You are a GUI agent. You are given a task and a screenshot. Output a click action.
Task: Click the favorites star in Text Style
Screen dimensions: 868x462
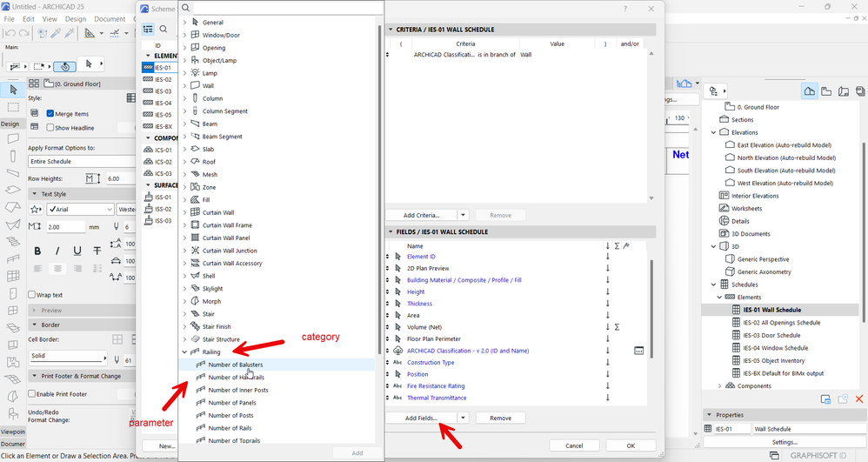tap(36, 210)
